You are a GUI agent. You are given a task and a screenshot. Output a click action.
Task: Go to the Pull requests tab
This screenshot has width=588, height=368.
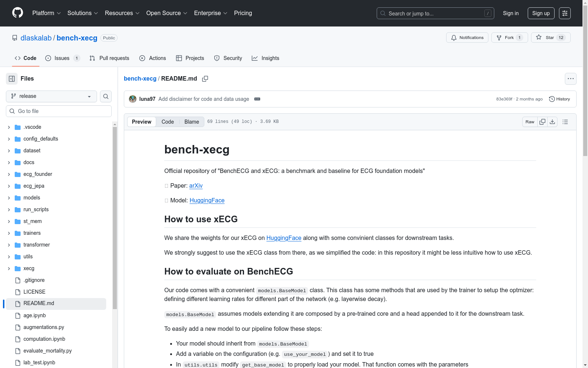[x=110, y=58]
